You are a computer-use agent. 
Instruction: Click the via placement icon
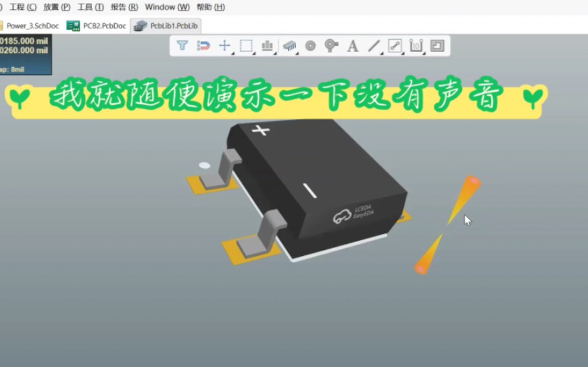310,45
